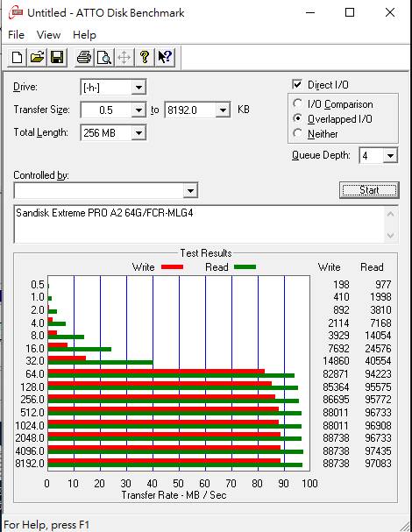Click the 32.0 green read bar in chart

[101, 363]
